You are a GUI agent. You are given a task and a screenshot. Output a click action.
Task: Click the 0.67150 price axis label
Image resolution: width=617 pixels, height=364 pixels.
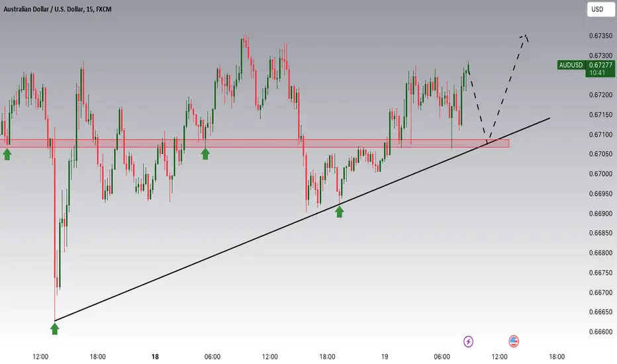click(600, 115)
